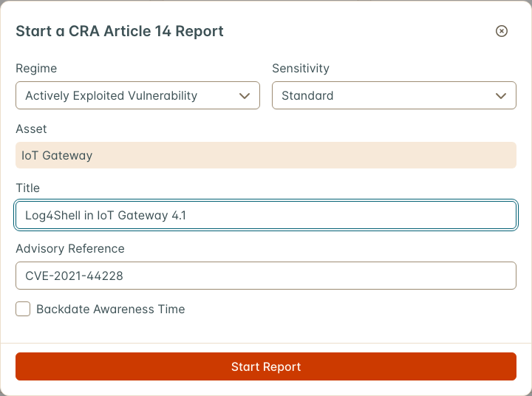Open the Sensitivity dropdown

click(x=394, y=95)
